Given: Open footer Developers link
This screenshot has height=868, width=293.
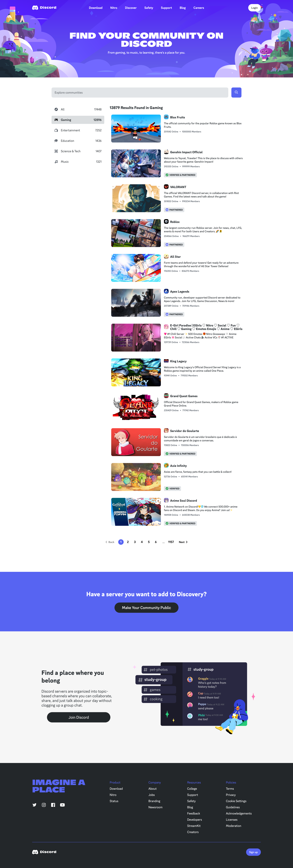Looking at the screenshot, I should coord(195,820).
